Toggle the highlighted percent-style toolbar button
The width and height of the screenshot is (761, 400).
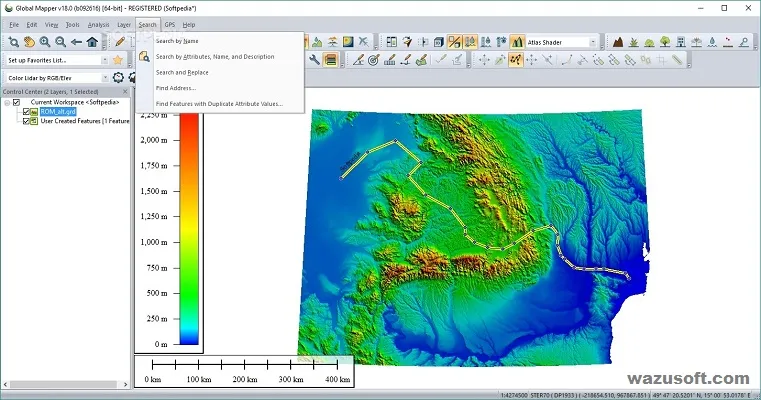tap(454, 42)
